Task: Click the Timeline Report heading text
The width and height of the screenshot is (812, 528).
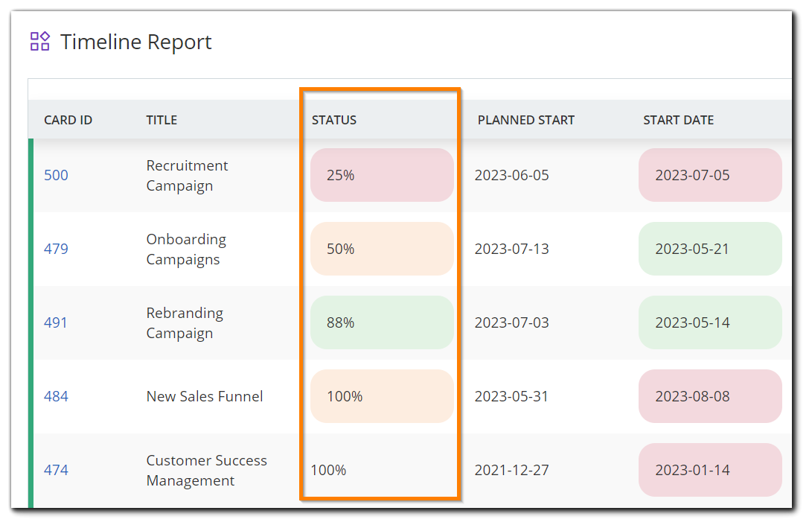Action: [136, 42]
